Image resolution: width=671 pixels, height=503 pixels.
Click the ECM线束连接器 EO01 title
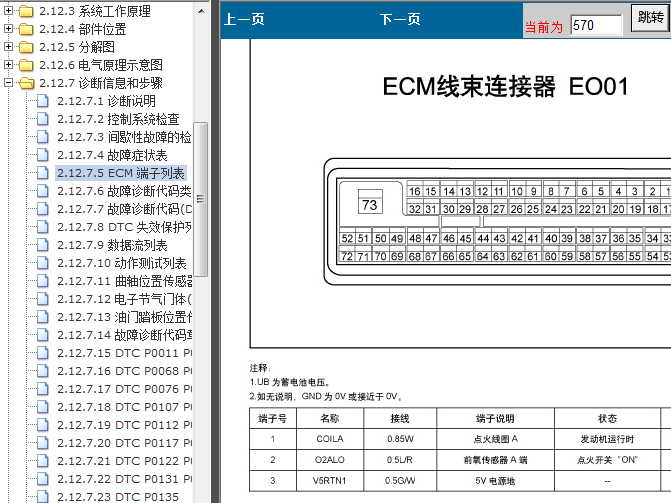coord(506,86)
